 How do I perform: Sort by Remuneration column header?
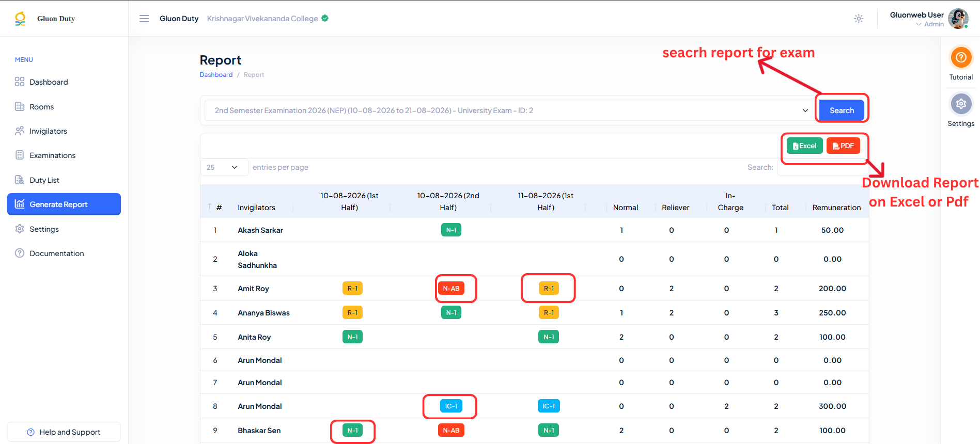point(836,208)
